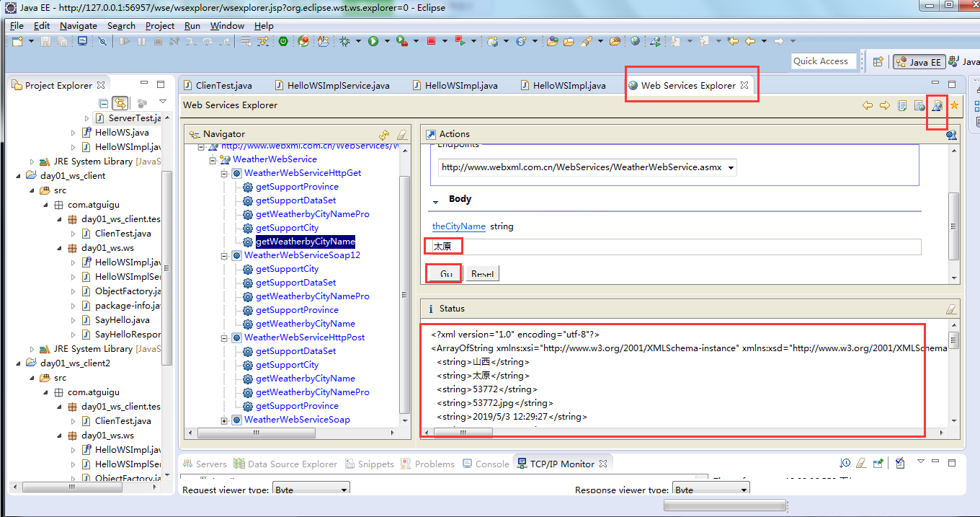
Task: Collapse the WeatherWebServiceSoap12 node
Action: pos(224,255)
